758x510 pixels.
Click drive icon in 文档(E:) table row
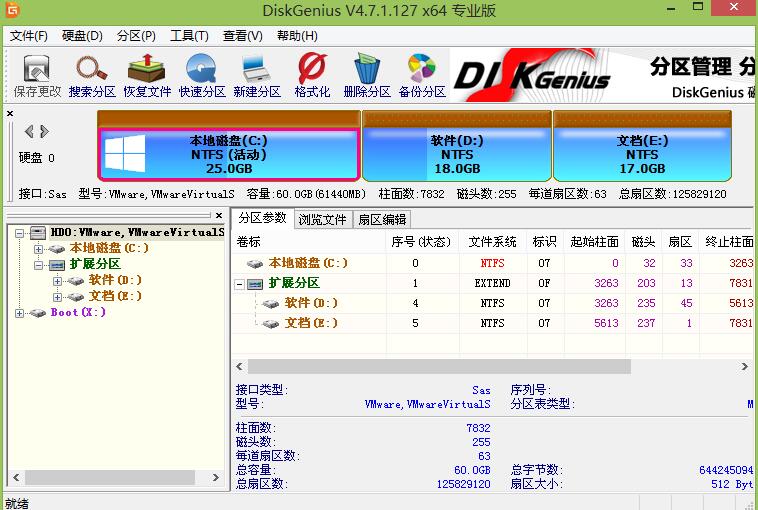270,324
